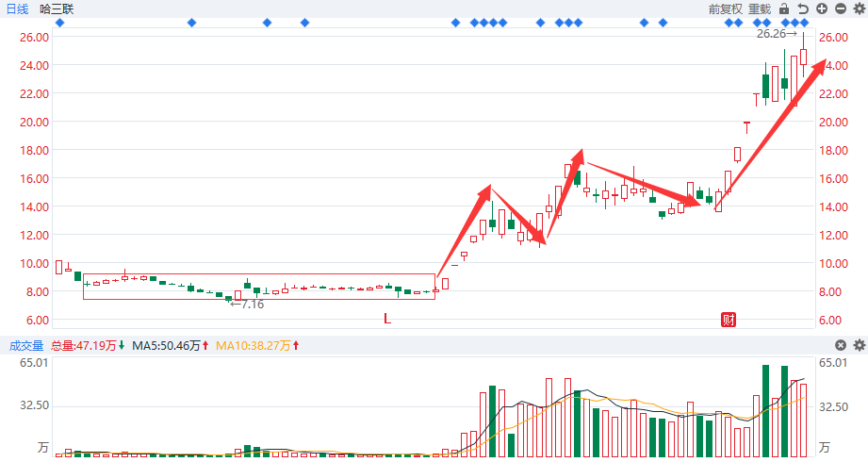This screenshot has height=462, width=868.
Task: Open the 前复权 adjustment dropdown
Action: (726, 8)
